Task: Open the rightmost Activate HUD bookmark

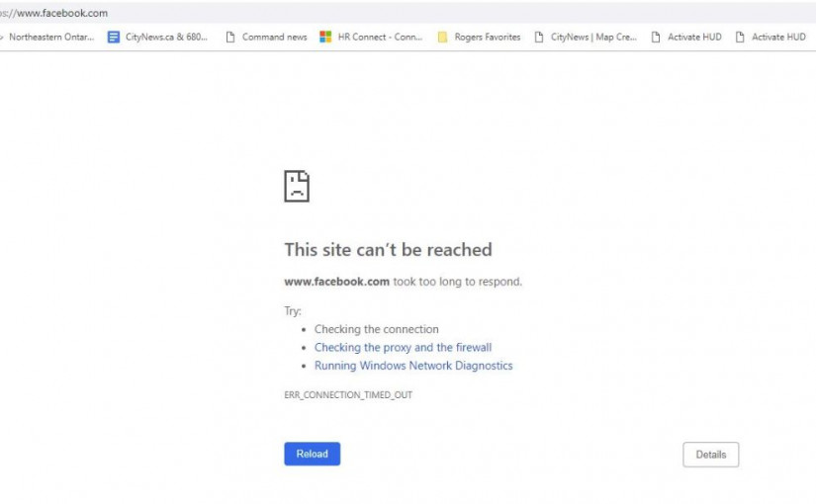Action: (x=771, y=38)
